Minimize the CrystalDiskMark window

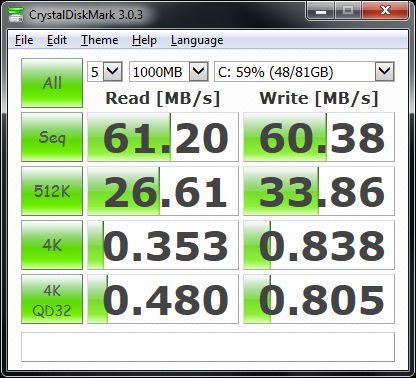[x=321, y=11]
